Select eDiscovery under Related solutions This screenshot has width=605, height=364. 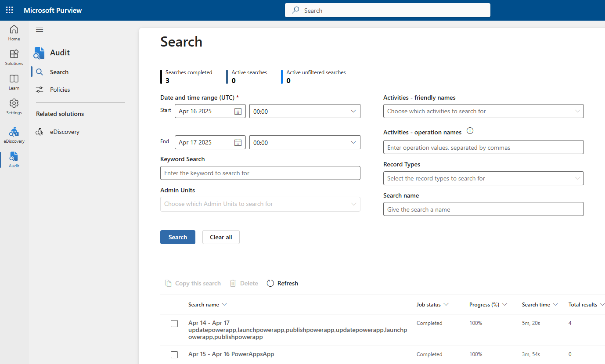pyautogui.click(x=65, y=132)
